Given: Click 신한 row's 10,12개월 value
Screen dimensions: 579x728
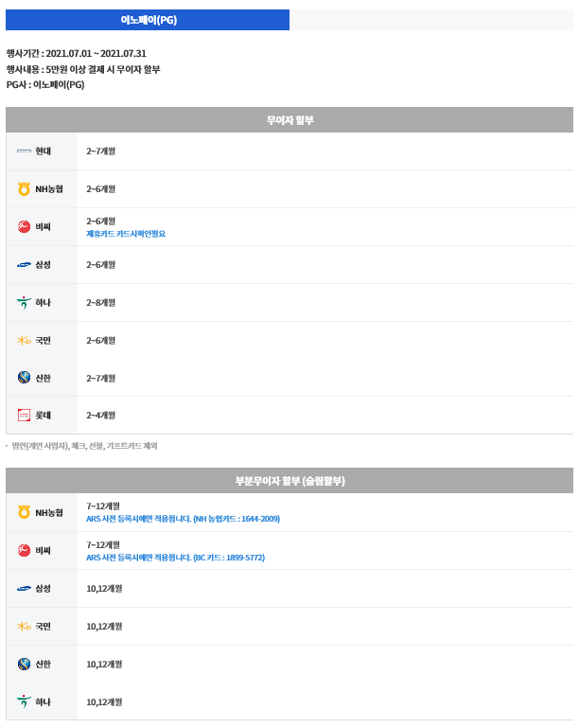Looking at the screenshot, I should 104,665.
